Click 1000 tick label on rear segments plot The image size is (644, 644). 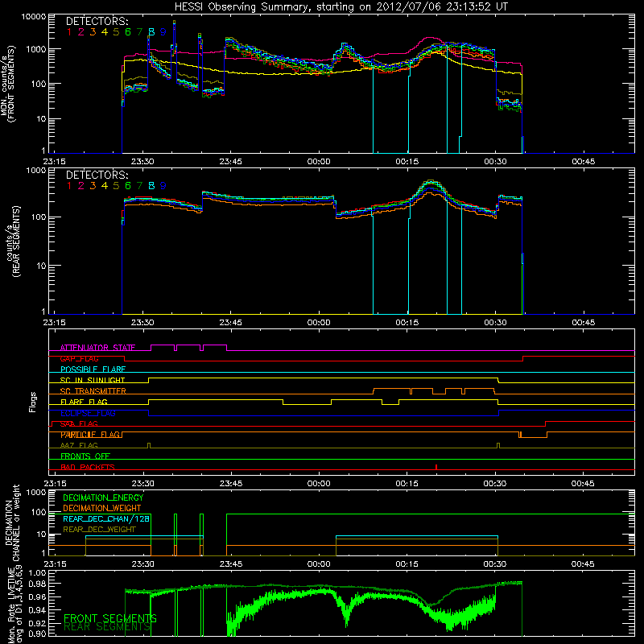coord(35,170)
